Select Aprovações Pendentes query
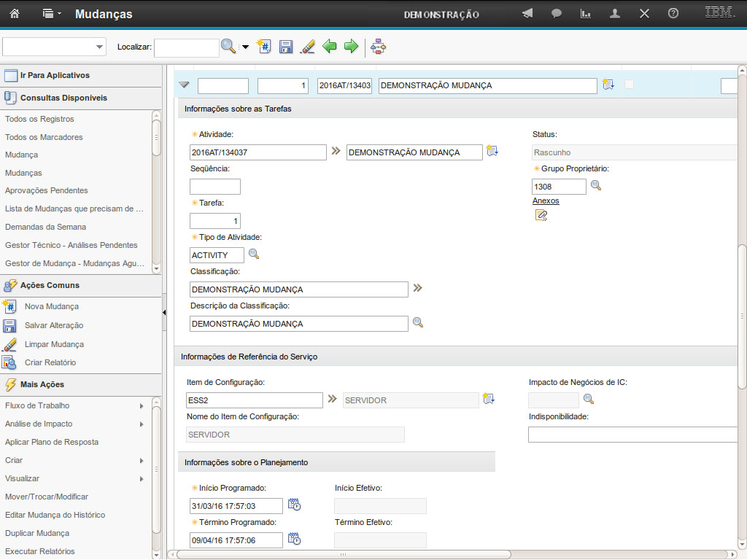Viewport: 747px width, 560px height. coord(46,190)
